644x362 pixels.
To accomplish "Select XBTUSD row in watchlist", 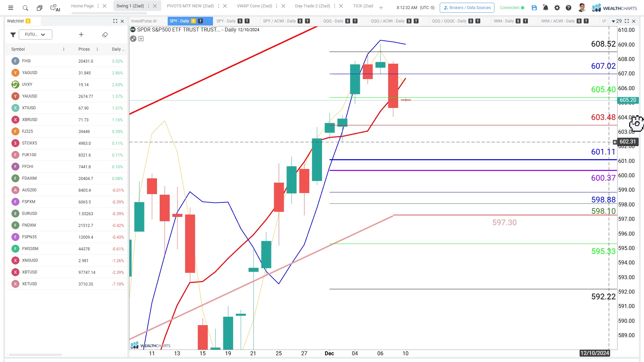I will point(66,272).
